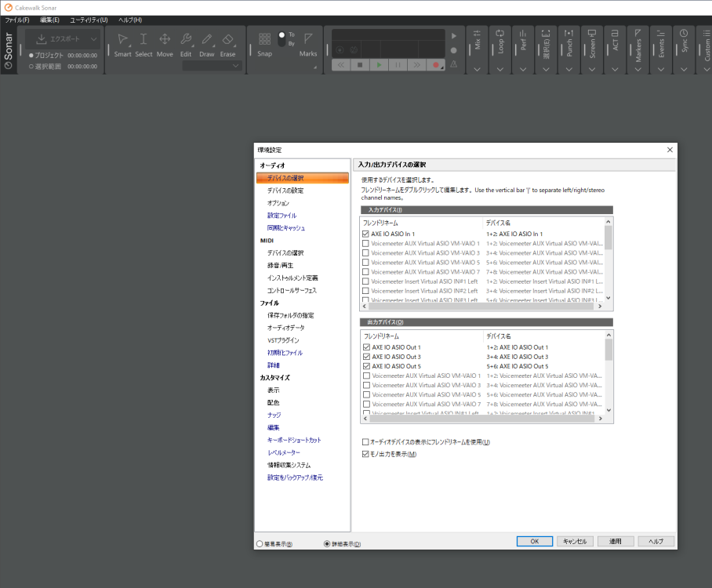Click the Punch module icon
This screenshot has height=588, width=712.
click(569, 33)
